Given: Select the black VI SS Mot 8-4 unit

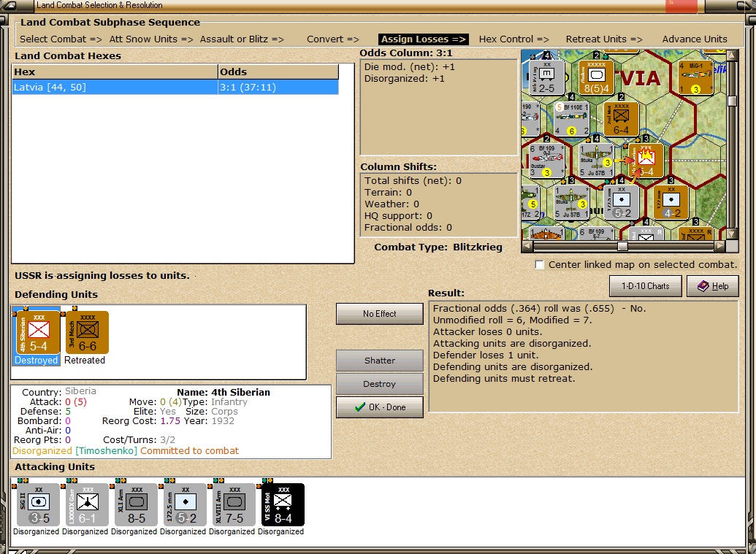Looking at the screenshot, I should (283, 504).
